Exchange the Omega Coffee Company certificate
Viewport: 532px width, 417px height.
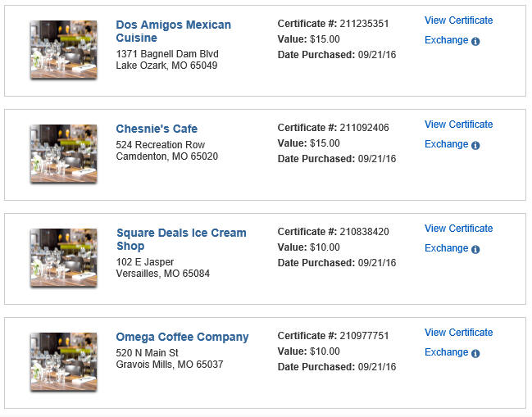(447, 352)
